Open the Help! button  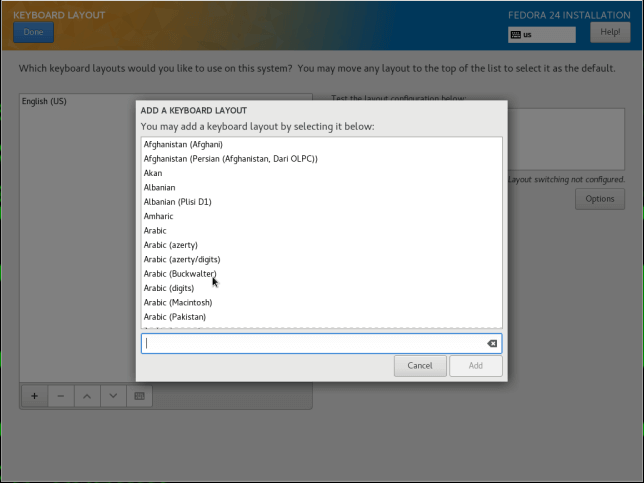tap(610, 32)
